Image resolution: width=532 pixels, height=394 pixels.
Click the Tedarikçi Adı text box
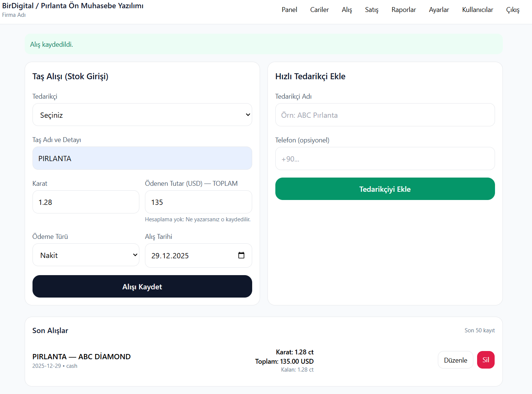(x=385, y=115)
